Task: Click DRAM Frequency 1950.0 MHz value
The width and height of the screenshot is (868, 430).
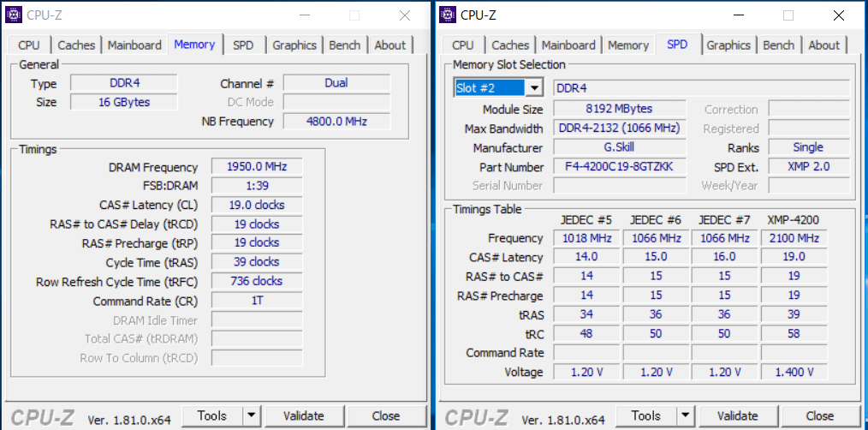Action: click(x=257, y=167)
